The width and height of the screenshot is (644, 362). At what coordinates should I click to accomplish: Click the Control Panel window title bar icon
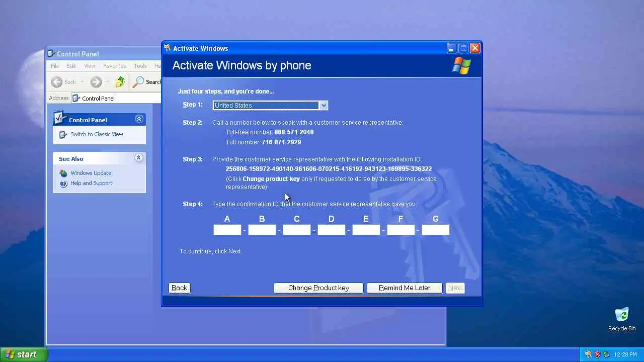51,54
